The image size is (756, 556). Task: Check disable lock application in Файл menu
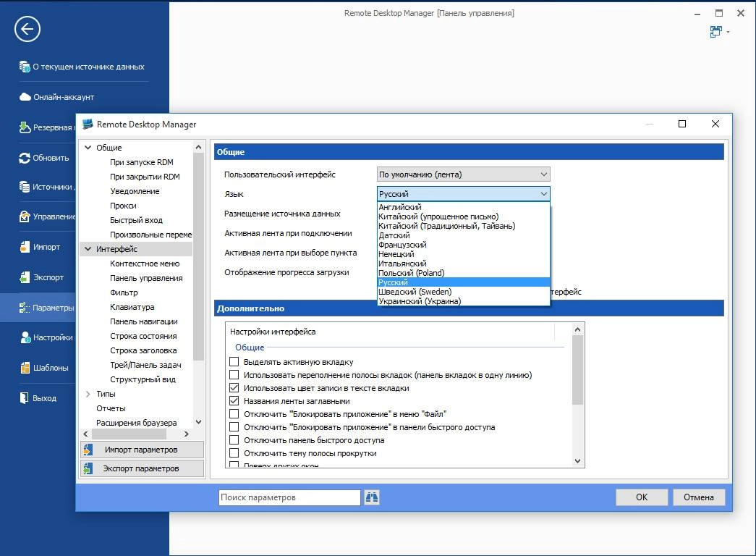point(234,413)
